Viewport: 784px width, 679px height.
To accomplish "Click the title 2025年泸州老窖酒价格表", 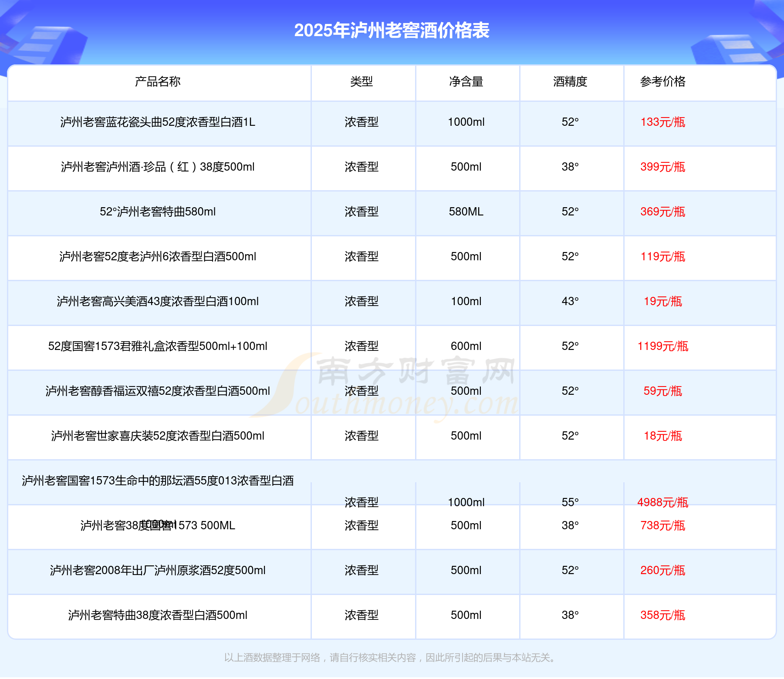I will [392, 30].
